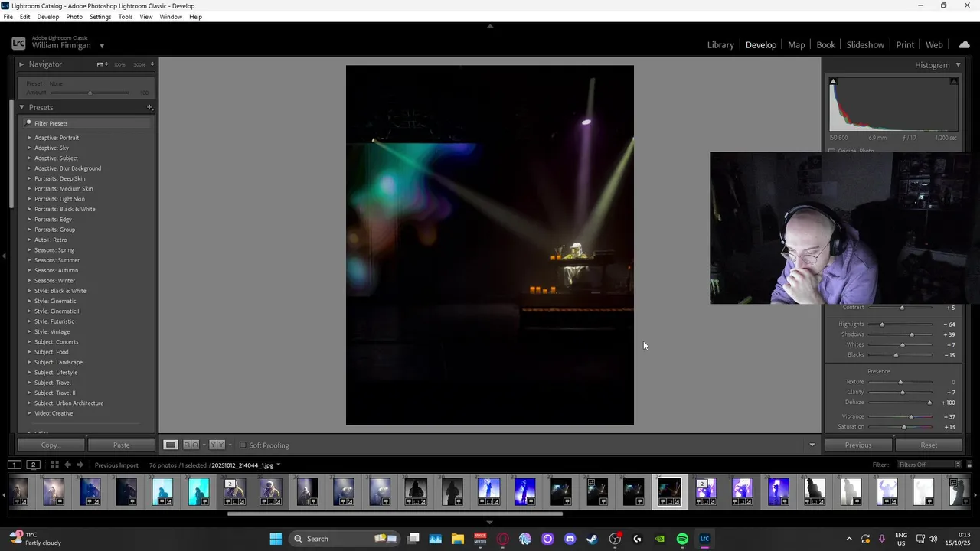This screenshot has width=980, height=551.
Task: Open the volume icon in system tray
Action: (933, 539)
